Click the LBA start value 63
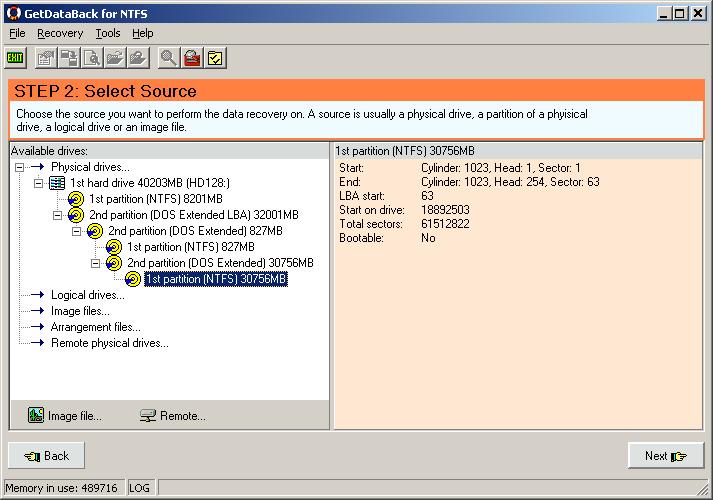713x500 pixels. 427,195
